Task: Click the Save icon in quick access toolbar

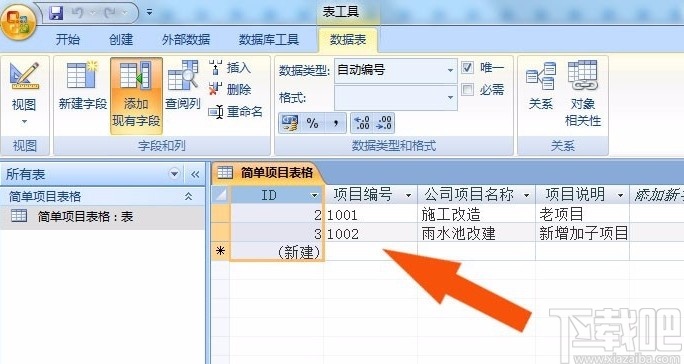Action: click(56, 13)
